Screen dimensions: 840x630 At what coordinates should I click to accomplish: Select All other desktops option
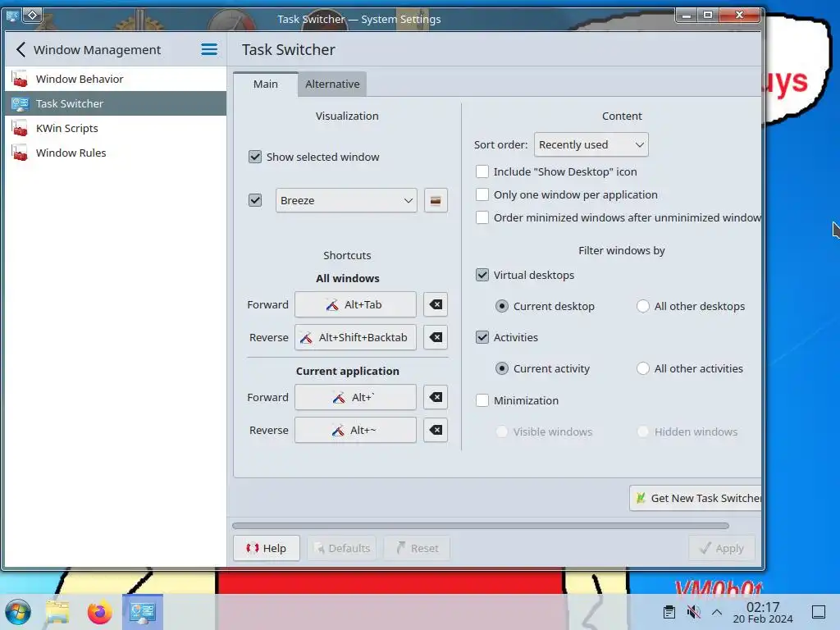[643, 307]
